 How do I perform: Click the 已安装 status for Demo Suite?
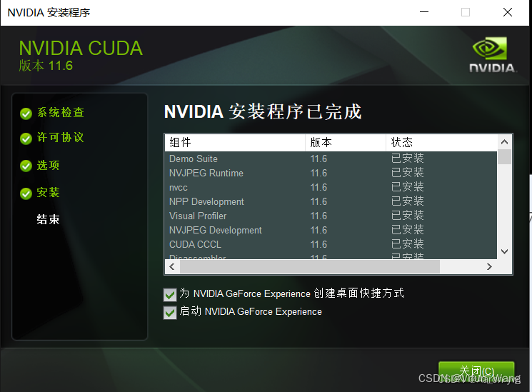(407, 159)
